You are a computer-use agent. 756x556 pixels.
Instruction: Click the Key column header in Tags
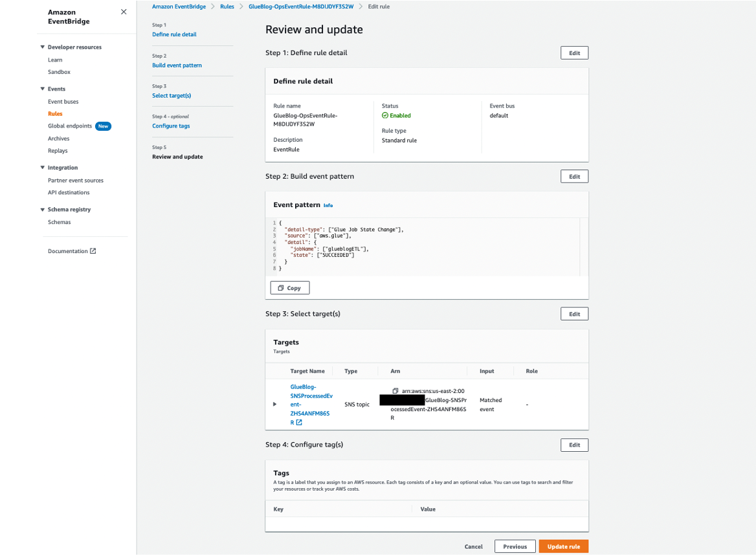278,509
